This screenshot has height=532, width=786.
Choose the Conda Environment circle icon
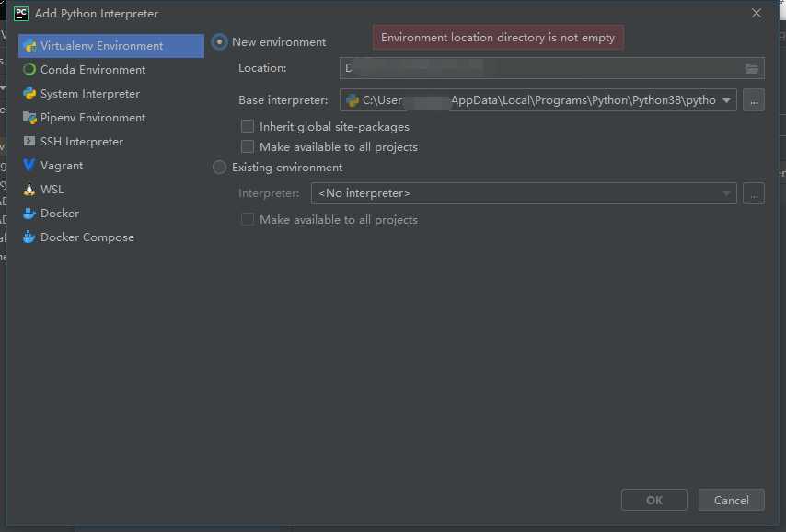(29, 69)
